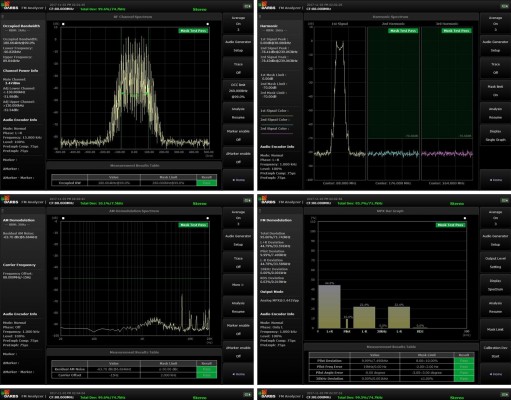Toggle dMarker enable in RF Channel Spectrum screen

coord(238,158)
